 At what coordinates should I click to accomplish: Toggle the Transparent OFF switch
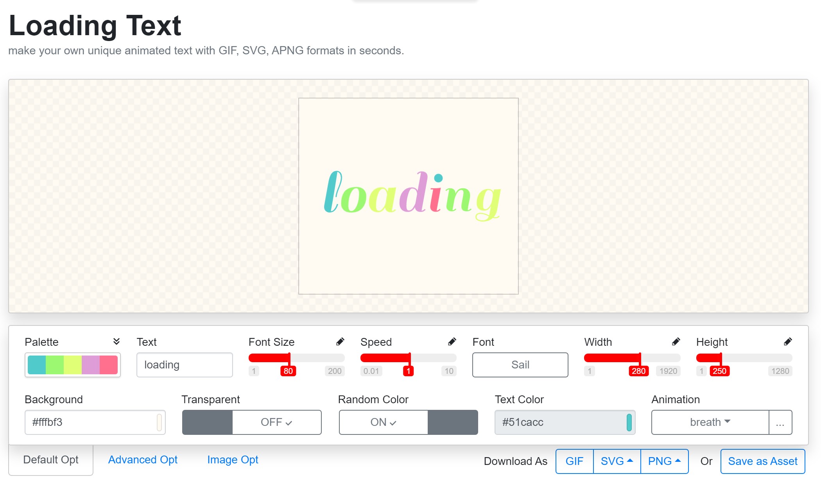click(x=252, y=422)
